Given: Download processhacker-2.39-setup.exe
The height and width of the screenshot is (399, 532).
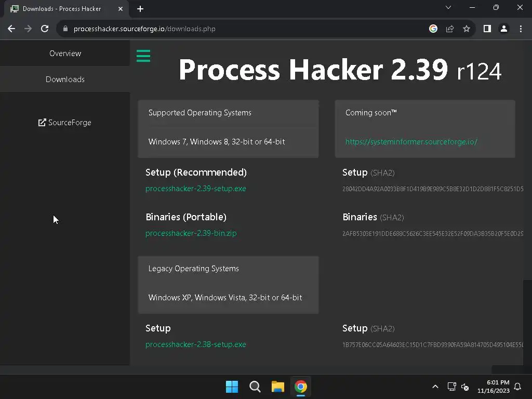Looking at the screenshot, I should click(x=196, y=189).
